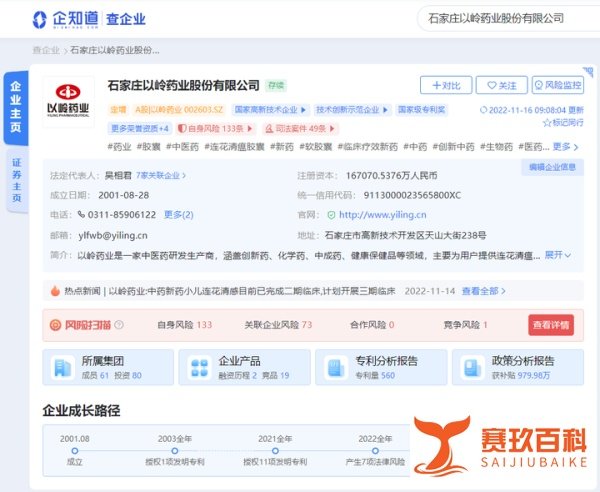This screenshot has width=600, height=492.
Task: Click the phone icon beside 0311-85906122
Action: click(81, 214)
